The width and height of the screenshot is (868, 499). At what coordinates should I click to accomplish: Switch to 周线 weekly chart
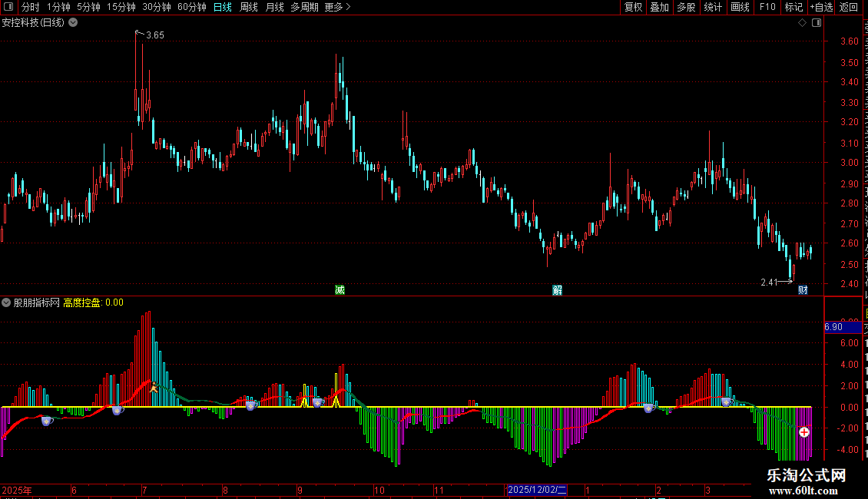tap(249, 7)
